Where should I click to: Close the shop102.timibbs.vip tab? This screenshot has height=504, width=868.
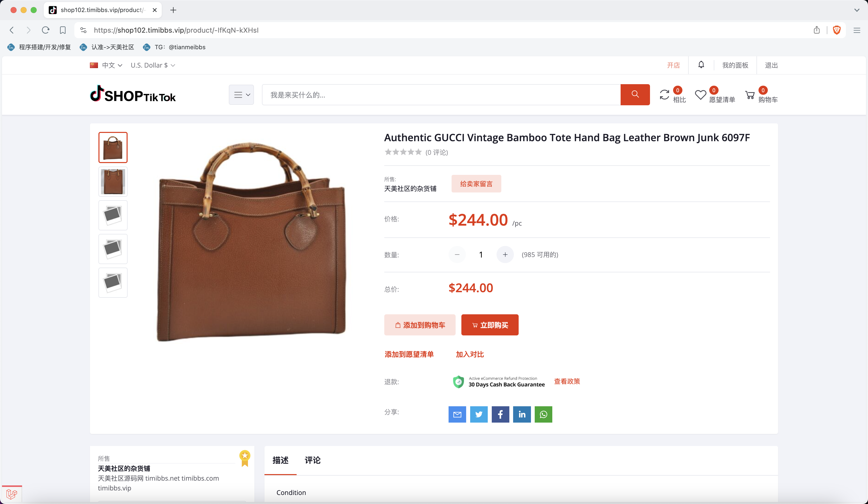coord(155,10)
